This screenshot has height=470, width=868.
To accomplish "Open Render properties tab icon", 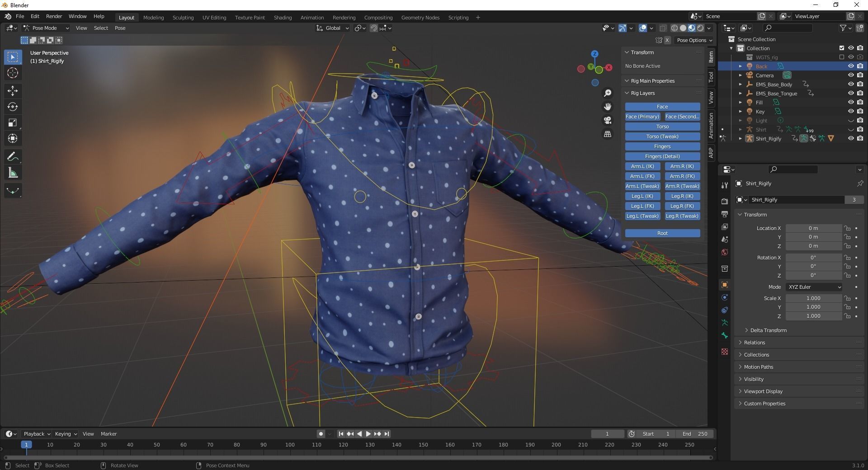I will point(725,201).
